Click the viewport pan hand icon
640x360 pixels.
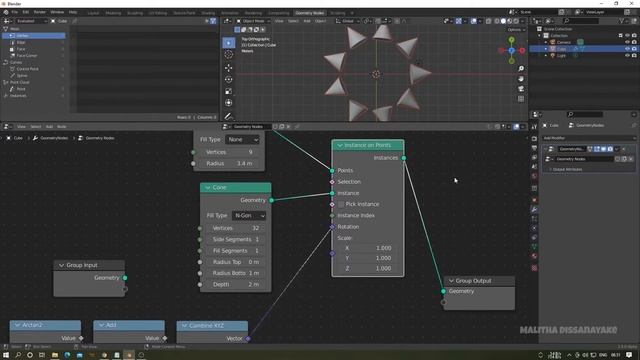(x=521, y=79)
